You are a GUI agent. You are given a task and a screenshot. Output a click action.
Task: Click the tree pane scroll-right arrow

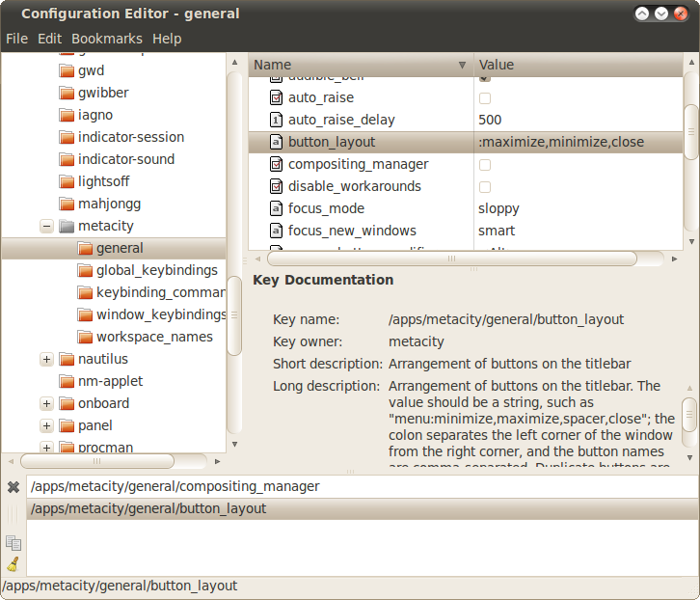(217, 461)
